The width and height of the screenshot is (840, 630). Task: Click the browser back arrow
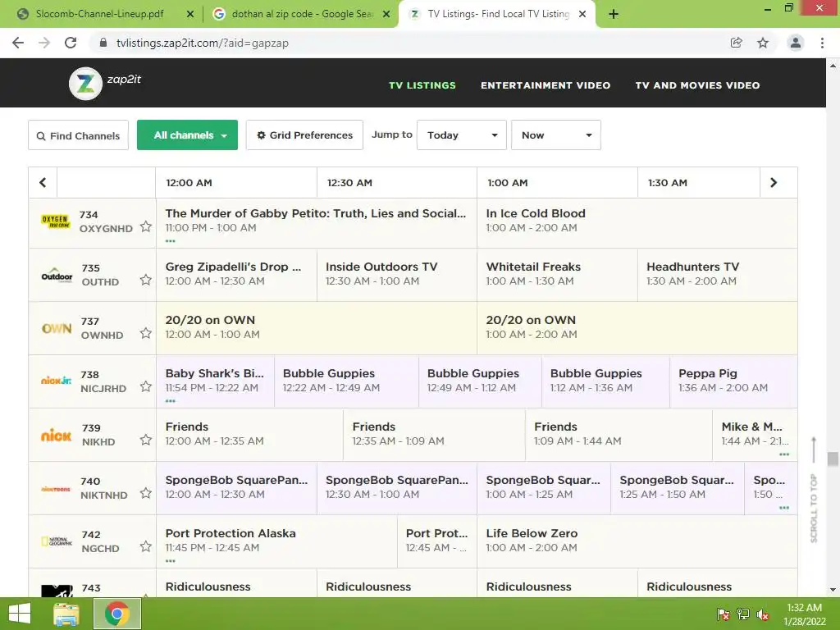[x=18, y=43]
